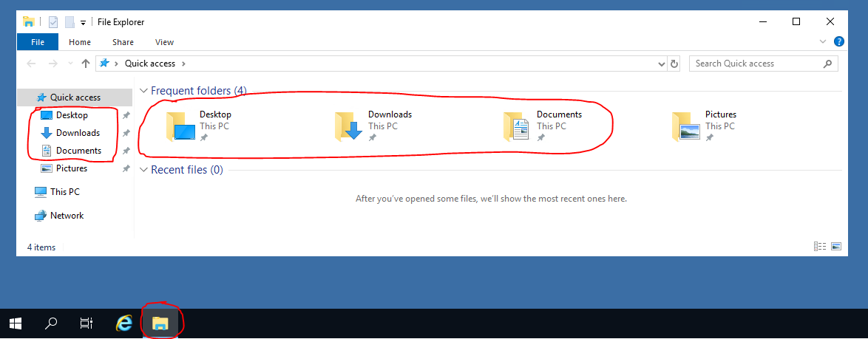868x339 pixels.
Task: Refresh the Quick access view
Action: 674,64
